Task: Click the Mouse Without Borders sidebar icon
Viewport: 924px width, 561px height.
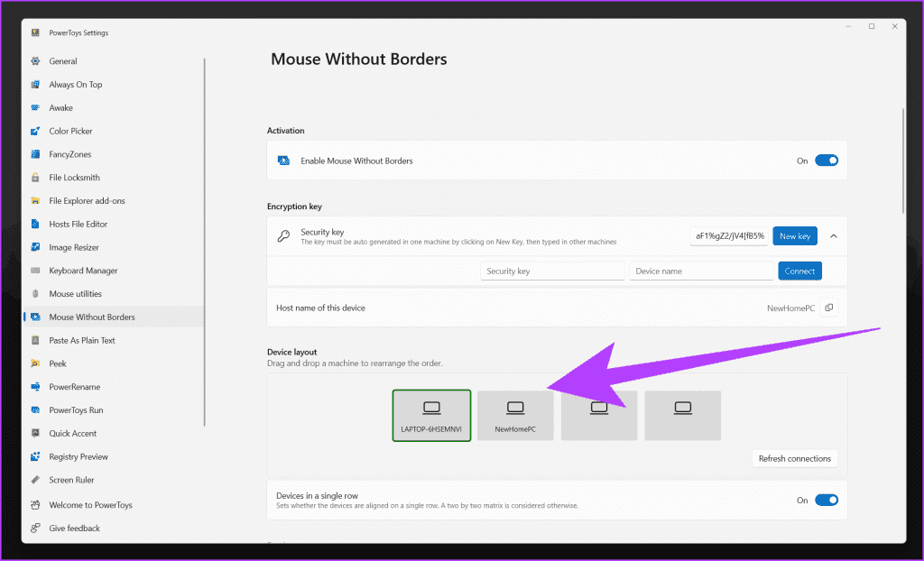Action: pos(35,317)
